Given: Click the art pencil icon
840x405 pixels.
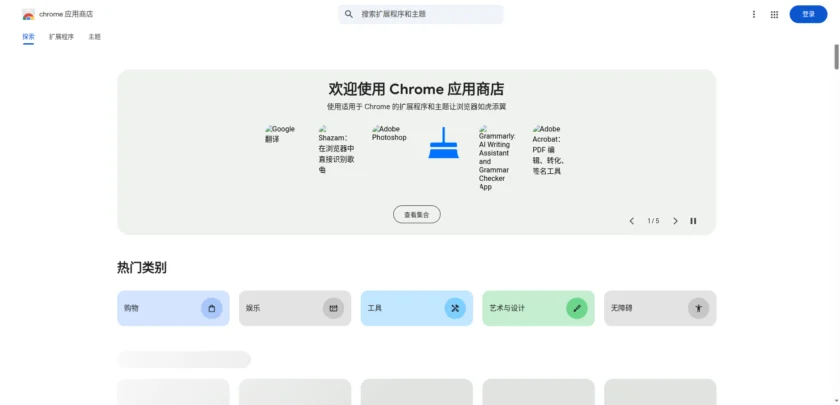Looking at the screenshot, I should pyautogui.click(x=577, y=308).
